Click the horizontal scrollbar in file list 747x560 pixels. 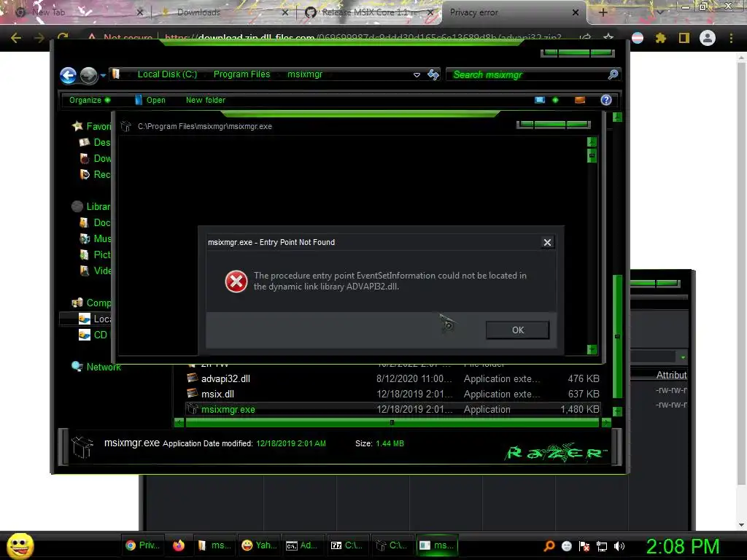click(392, 422)
